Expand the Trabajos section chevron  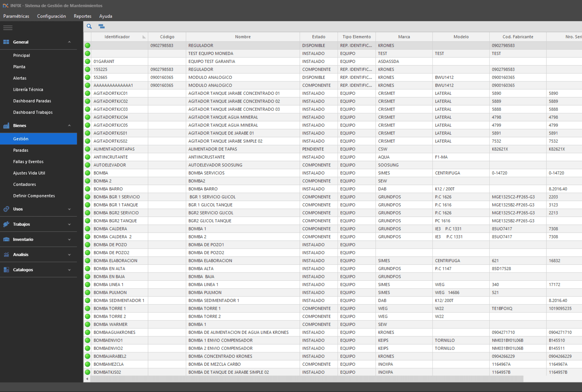pyautogui.click(x=69, y=224)
